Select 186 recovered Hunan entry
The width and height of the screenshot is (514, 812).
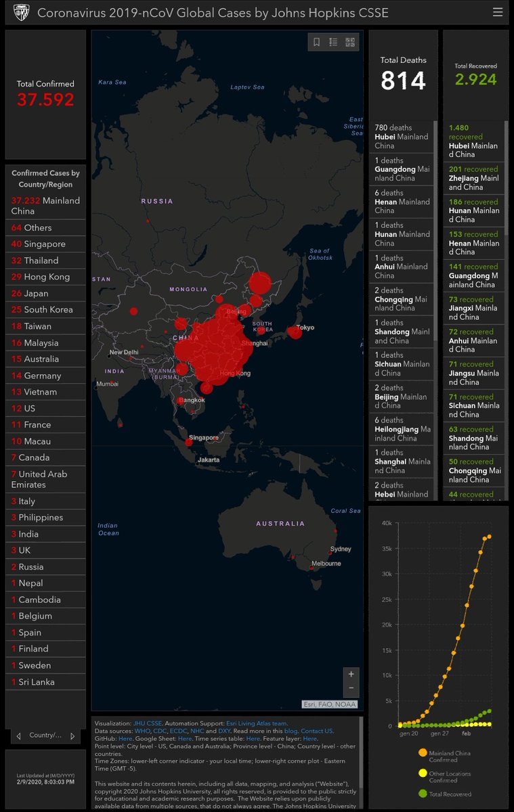474,210
